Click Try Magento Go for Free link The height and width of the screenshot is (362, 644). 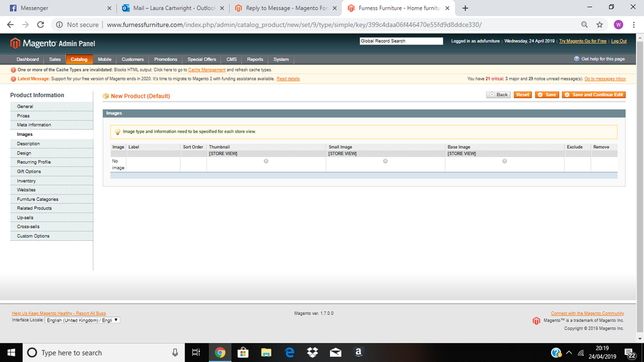tap(582, 41)
